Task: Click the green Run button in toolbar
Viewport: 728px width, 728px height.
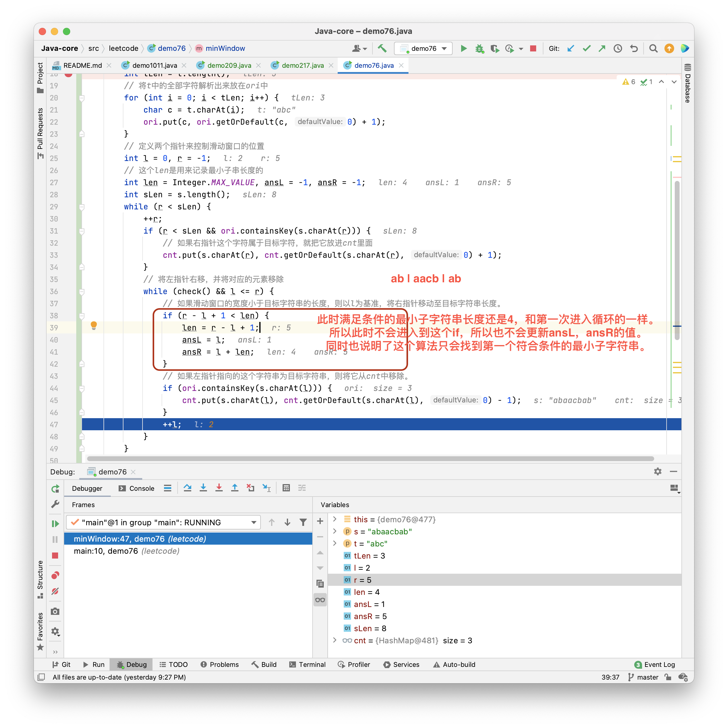Action: pyautogui.click(x=464, y=48)
